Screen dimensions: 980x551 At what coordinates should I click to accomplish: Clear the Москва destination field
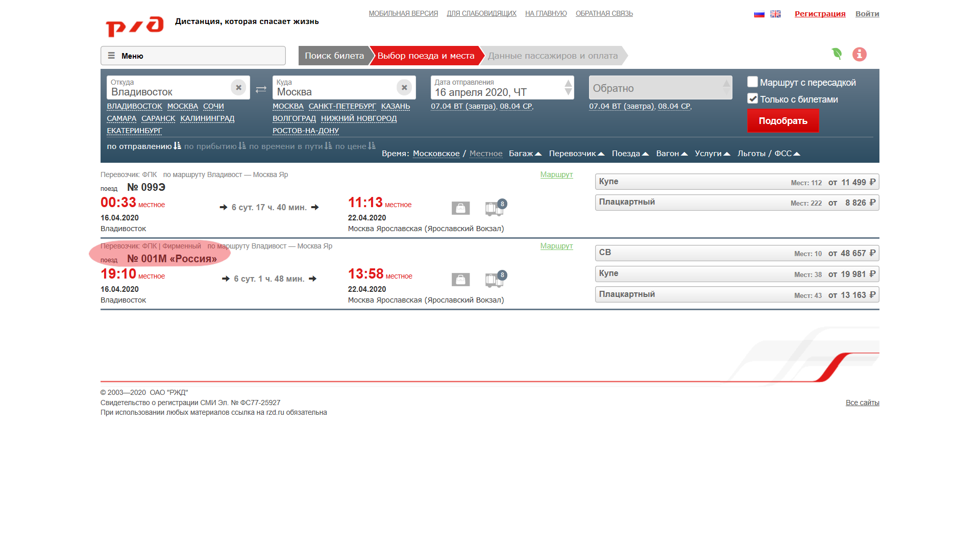tap(404, 87)
